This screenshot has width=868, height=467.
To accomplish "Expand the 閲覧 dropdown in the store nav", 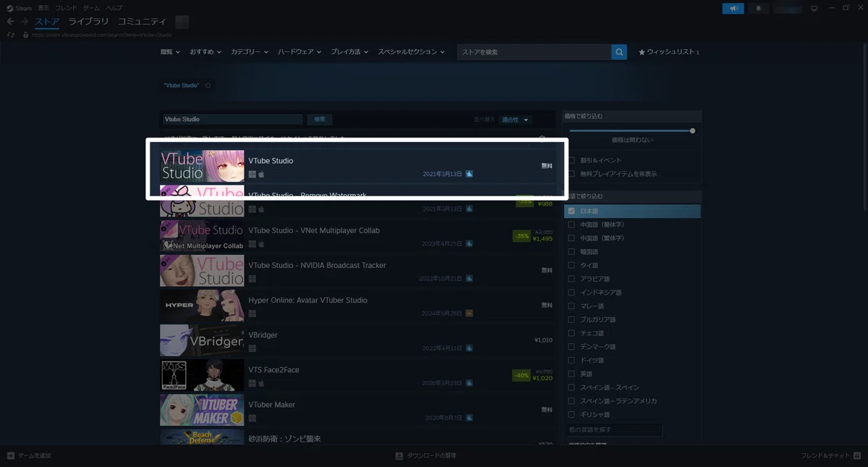I will [x=171, y=52].
